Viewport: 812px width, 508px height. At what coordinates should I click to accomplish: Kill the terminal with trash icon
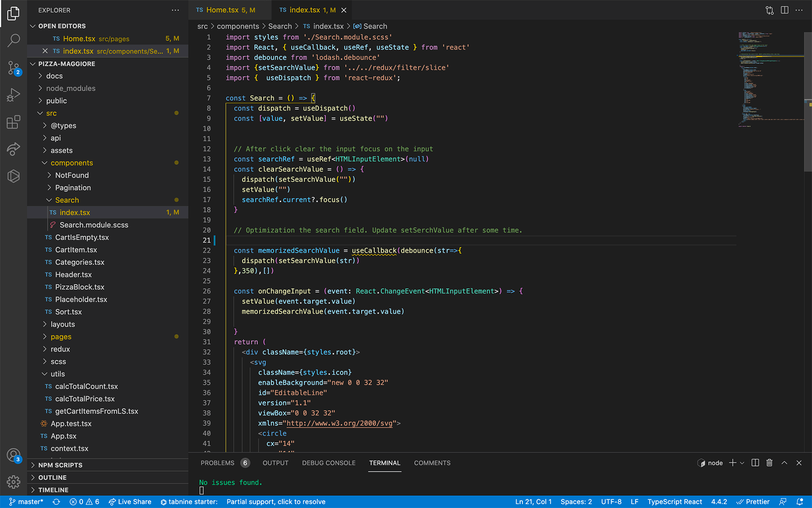[x=770, y=463]
